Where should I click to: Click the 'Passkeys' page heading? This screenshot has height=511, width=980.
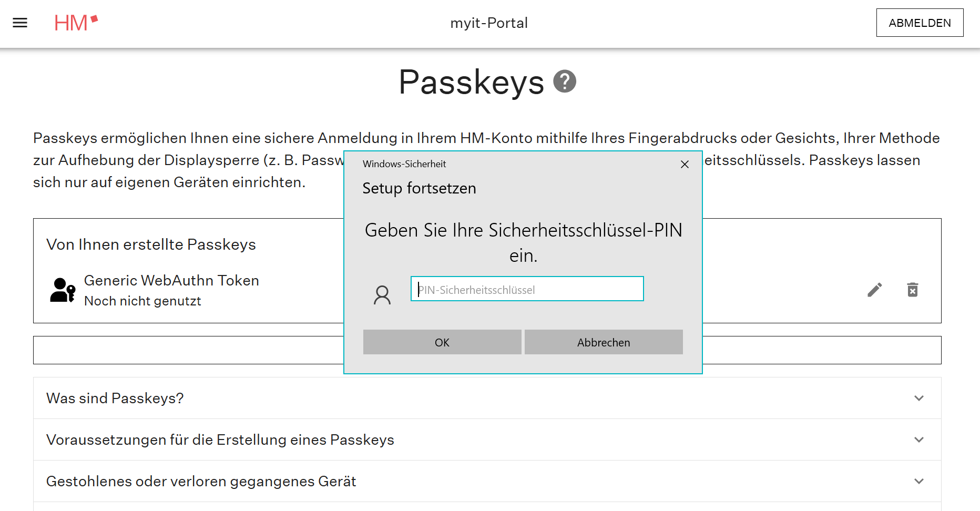click(471, 82)
